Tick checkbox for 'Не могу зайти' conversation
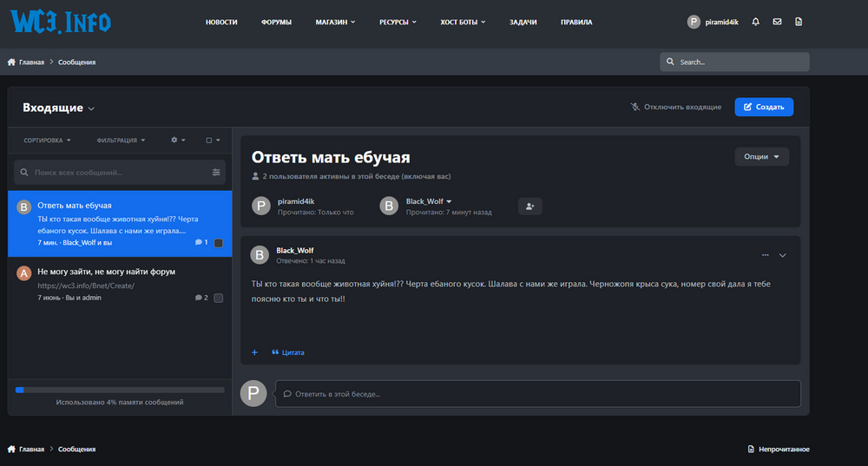 point(218,298)
